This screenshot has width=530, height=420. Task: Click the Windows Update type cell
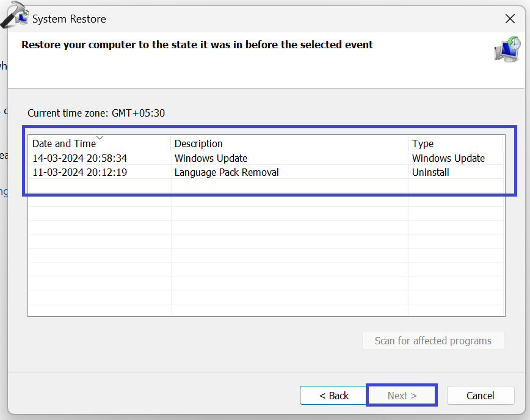pyautogui.click(x=448, y=158)
